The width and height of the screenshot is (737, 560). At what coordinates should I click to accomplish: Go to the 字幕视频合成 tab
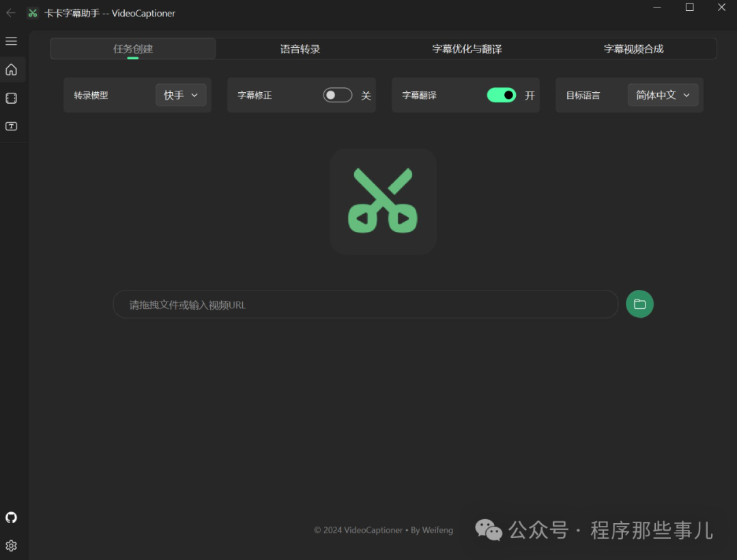(x=633, y=49)
